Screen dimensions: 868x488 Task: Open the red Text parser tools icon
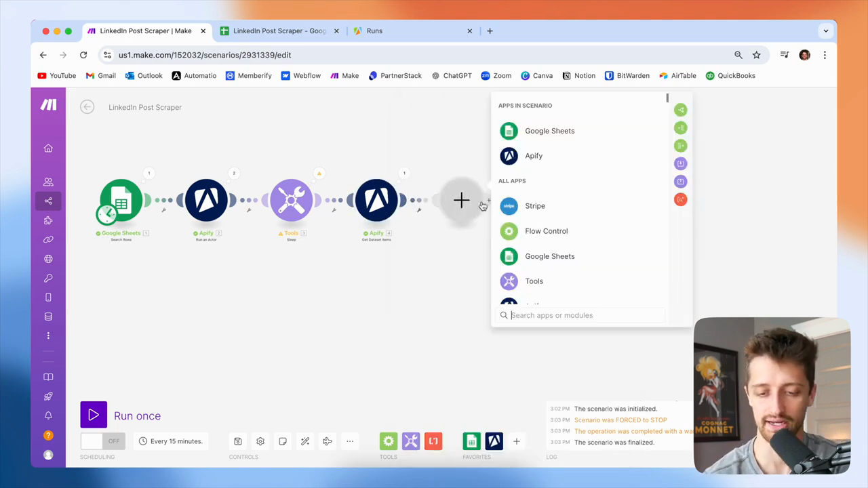[433, 441]
